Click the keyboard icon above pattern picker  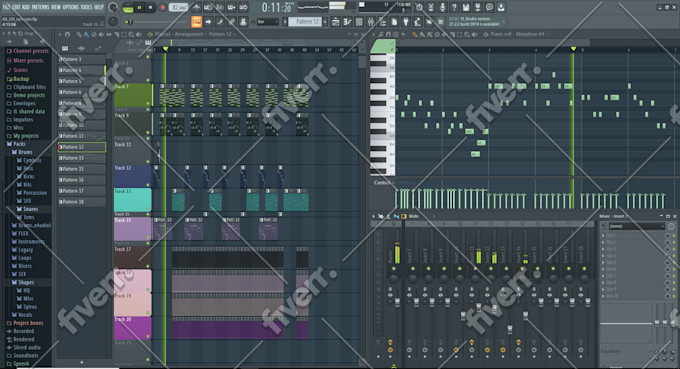click(65, 48)
